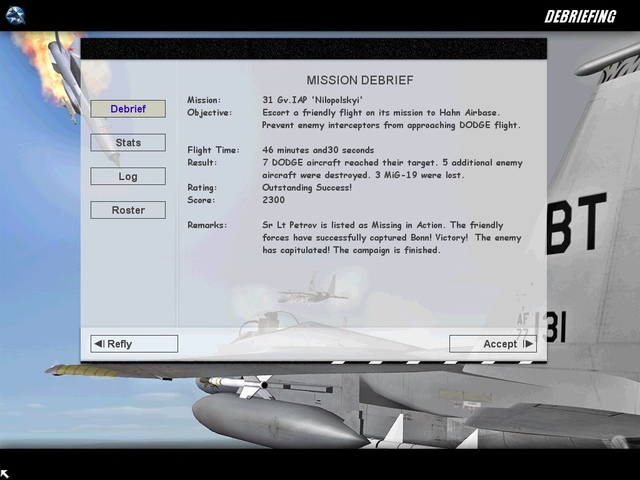Viewport: 640px width, 480px height.
Task: Show the Roster tab
Action: coord(128,210)
